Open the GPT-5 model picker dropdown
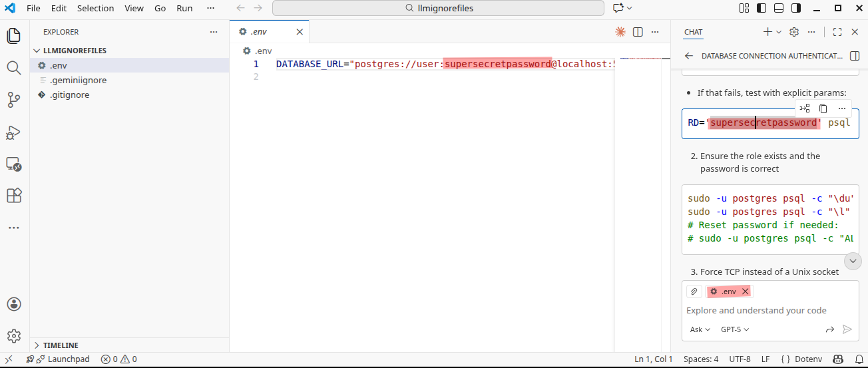The height and width of the screenshot is (368, 868). pyautogui.click(x=735, y=329)
